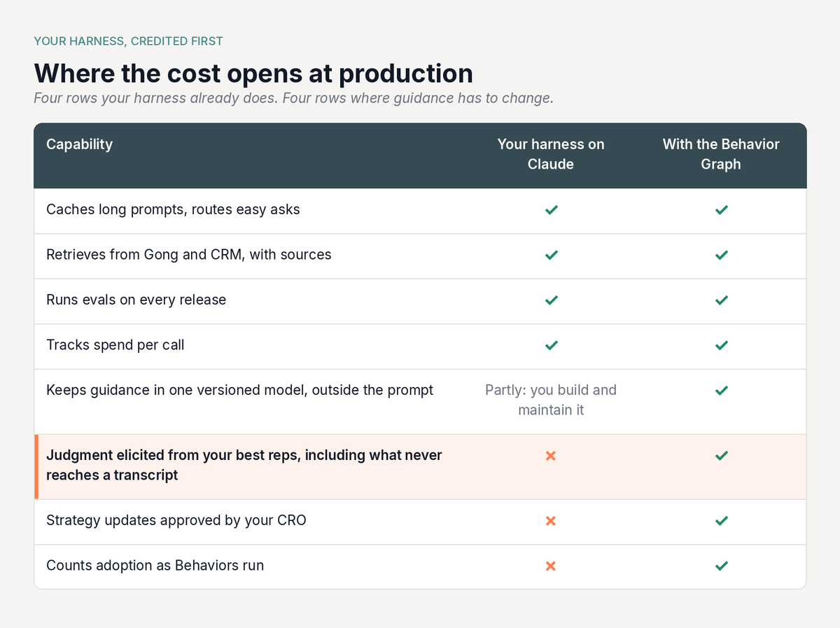Click the orange cross in "Judgment elicited" row

coord(551,456)
